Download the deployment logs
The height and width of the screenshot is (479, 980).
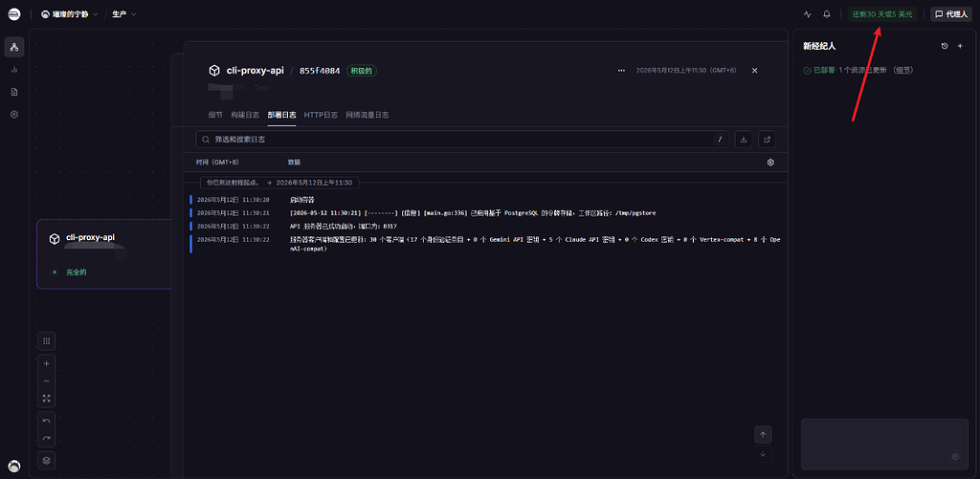click(744, 140)
